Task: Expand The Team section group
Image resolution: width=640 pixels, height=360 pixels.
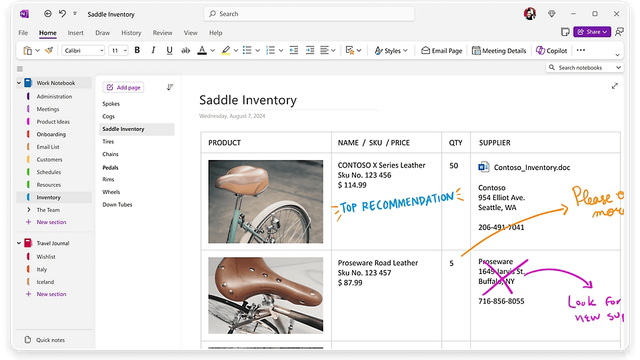Action: click(29, 210)
